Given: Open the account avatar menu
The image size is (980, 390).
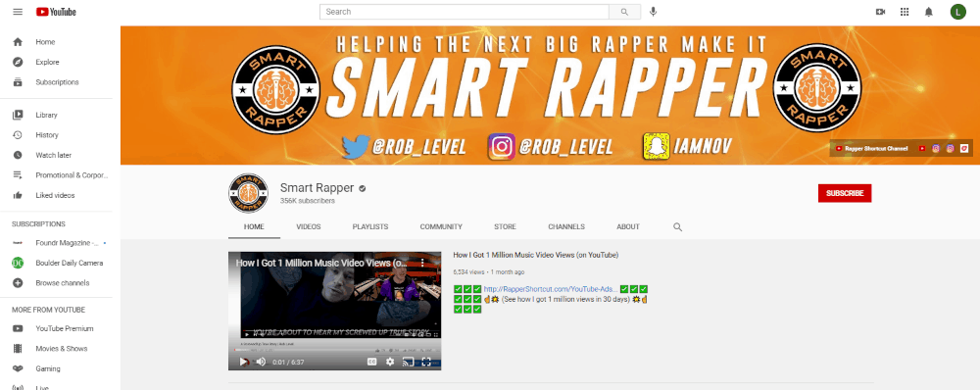Looking at the screenshot, I should 958,12.
